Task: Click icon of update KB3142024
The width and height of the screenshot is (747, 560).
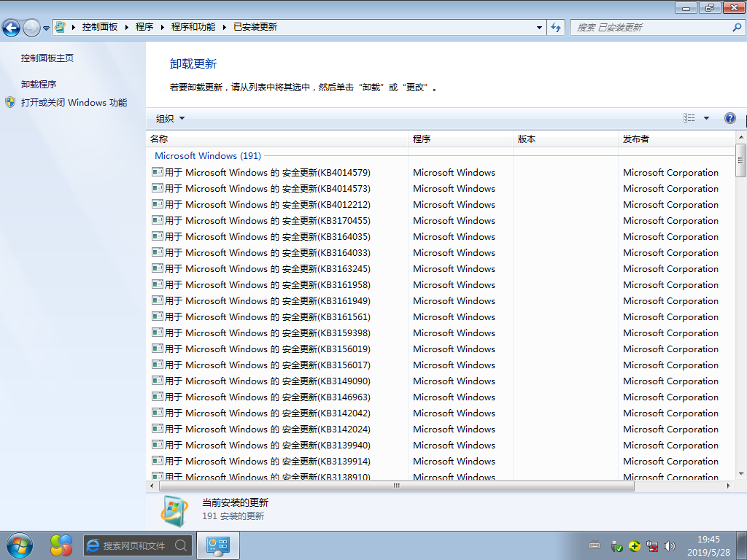Action: tap(158, 429)
